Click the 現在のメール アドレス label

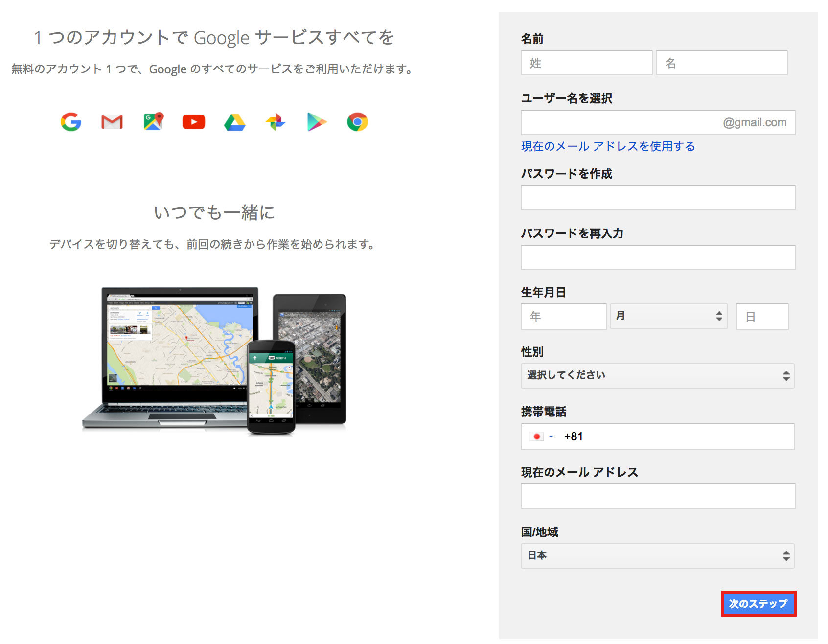(x=580, y=472)
